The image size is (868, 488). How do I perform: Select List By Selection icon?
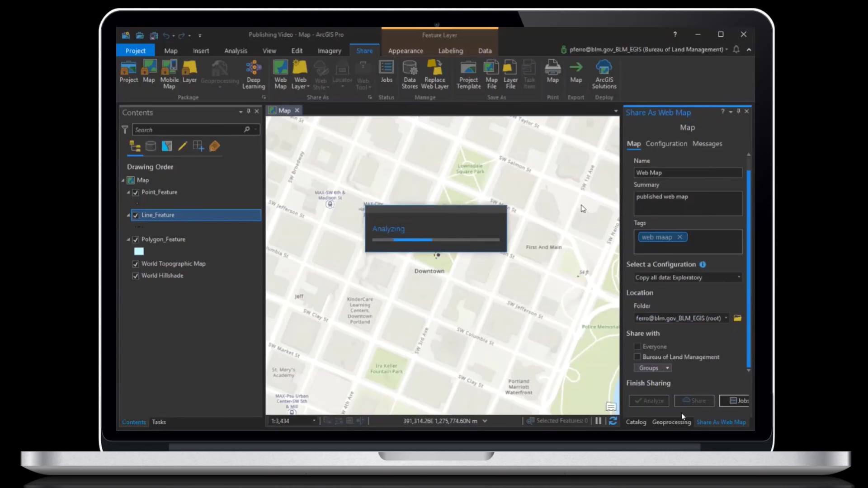coord(167,146)
